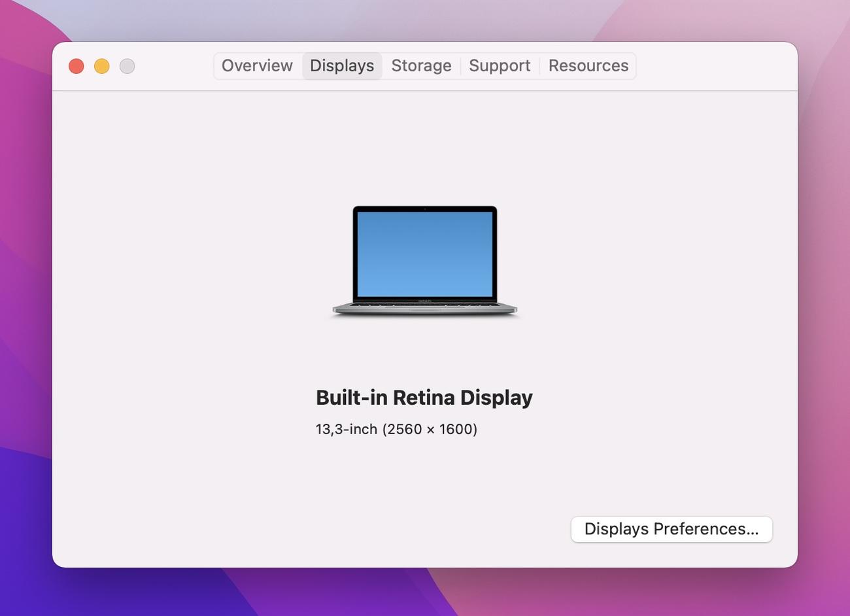The image size is (850, 616).
Task: Click the Displays Preferences button
Action: click(671, 529)
